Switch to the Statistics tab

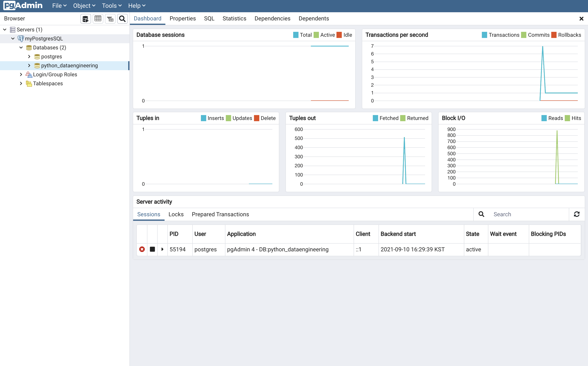[234, 18]
